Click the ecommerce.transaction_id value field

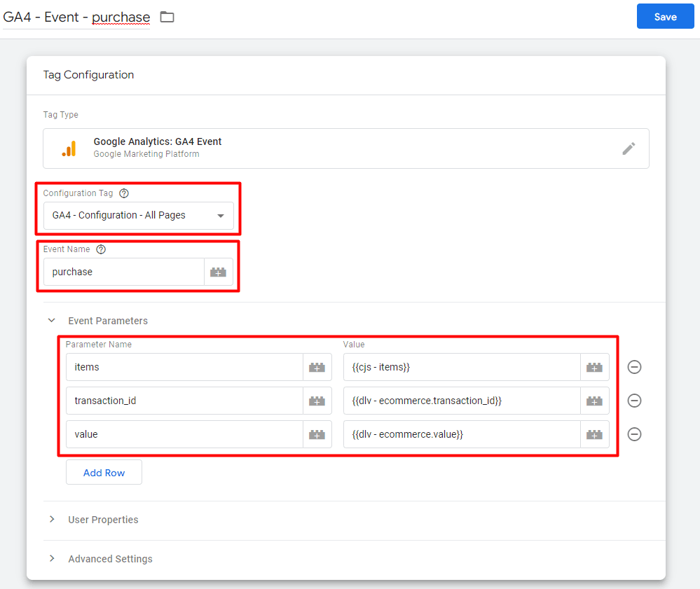coord(462,401)
